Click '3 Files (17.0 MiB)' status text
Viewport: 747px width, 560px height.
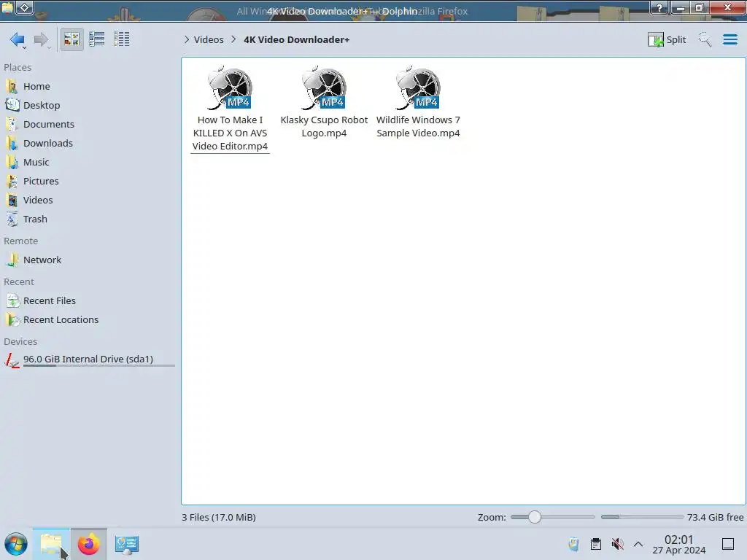[x=219, y=518]
